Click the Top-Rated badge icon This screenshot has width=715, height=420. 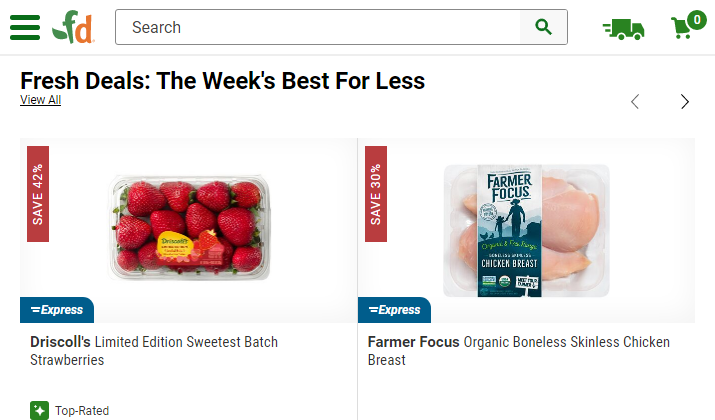(39, 410)
